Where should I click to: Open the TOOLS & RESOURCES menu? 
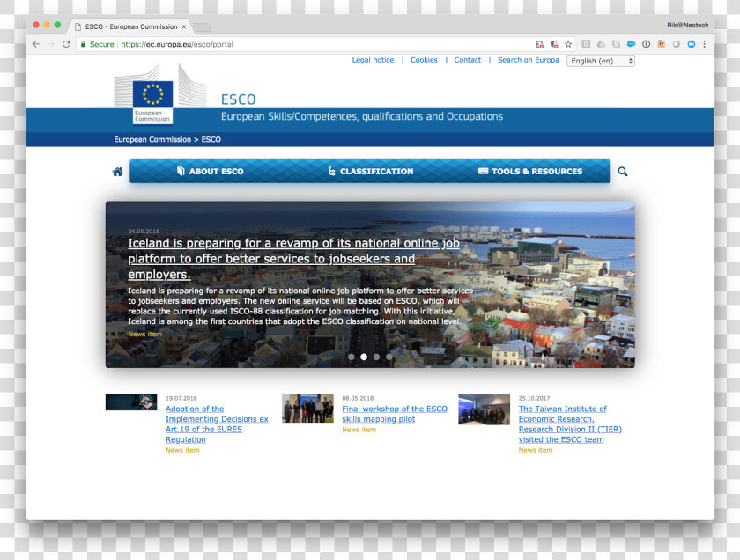[x=530, y=171]
